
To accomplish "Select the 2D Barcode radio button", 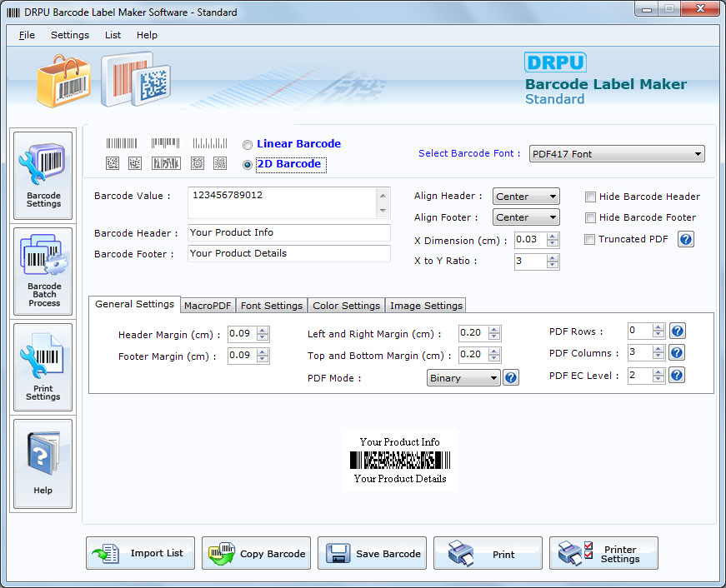I will click(x=248, y=165).
